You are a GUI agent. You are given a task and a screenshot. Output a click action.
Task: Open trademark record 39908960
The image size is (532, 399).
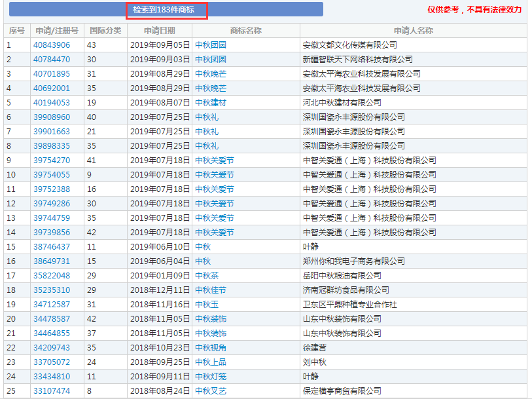(52, 117)
